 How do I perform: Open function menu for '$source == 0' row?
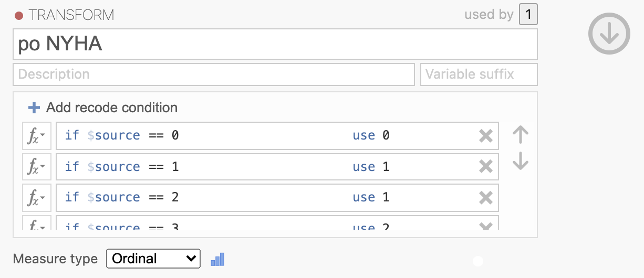point(37,136)
